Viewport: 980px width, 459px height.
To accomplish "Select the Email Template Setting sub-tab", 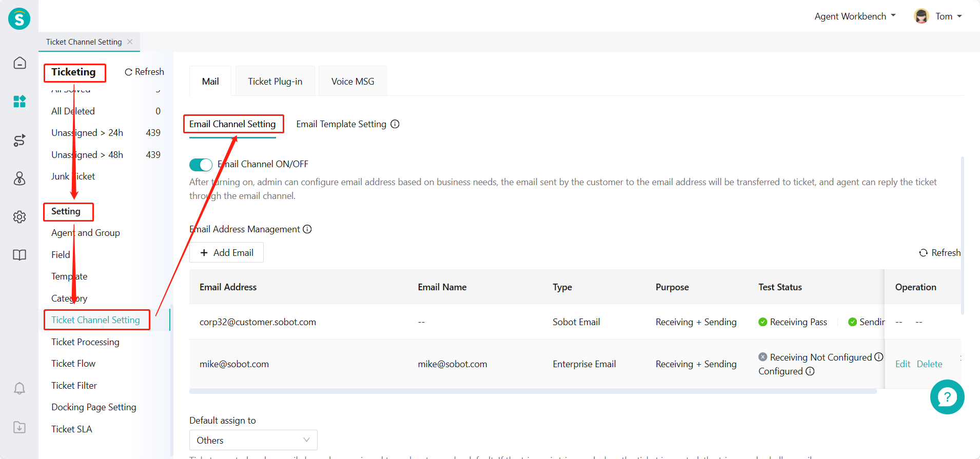I will click(x=341, y=124).
